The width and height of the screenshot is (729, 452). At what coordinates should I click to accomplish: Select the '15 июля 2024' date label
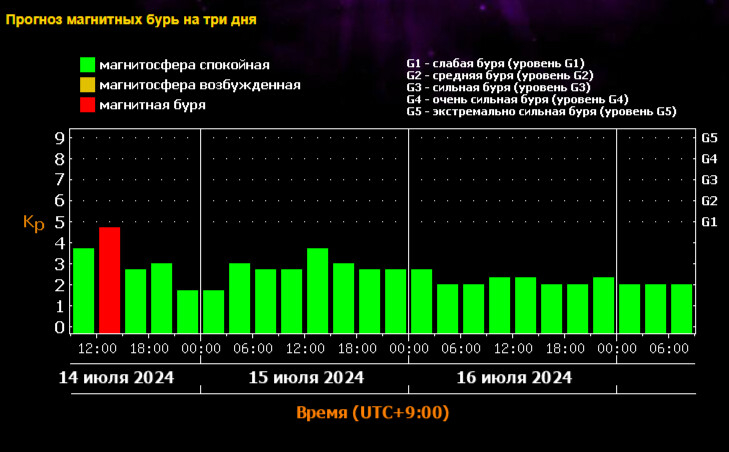click(x=305, y=378)
